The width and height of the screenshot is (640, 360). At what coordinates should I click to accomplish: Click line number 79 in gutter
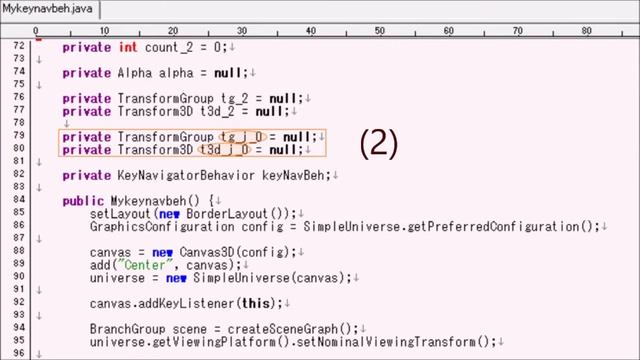click(19, 135)
